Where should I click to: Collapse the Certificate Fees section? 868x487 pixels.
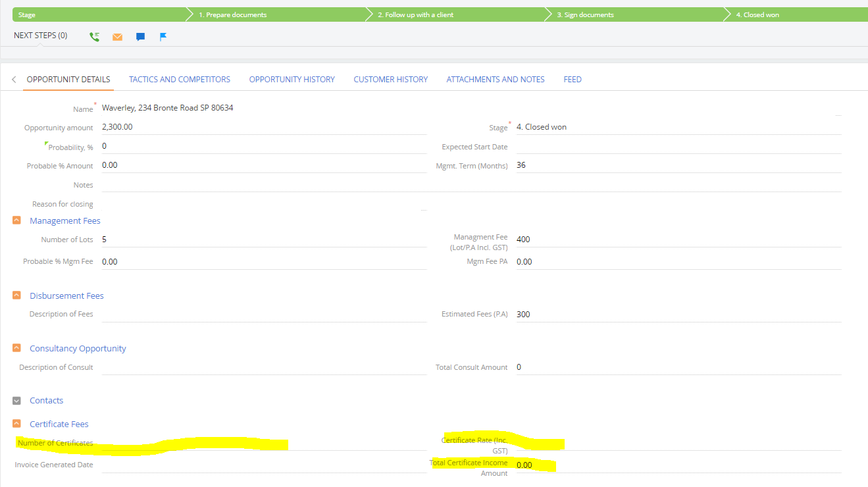pyautogui.click(x=17, y=424)
